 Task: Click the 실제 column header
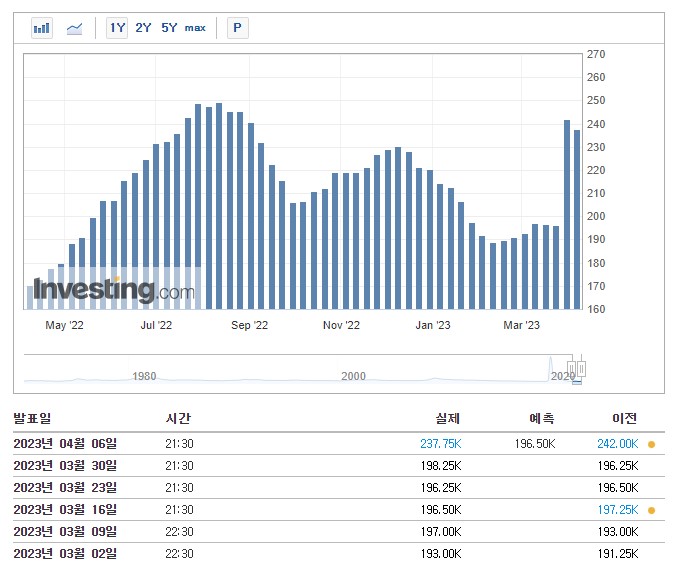coord(448,418)
